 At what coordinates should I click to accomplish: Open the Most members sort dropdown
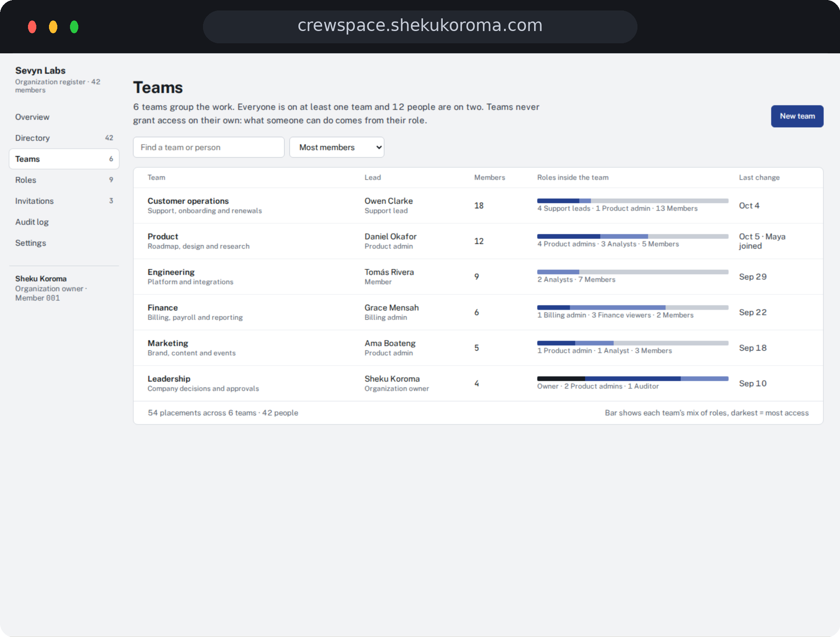click(337, 147)
